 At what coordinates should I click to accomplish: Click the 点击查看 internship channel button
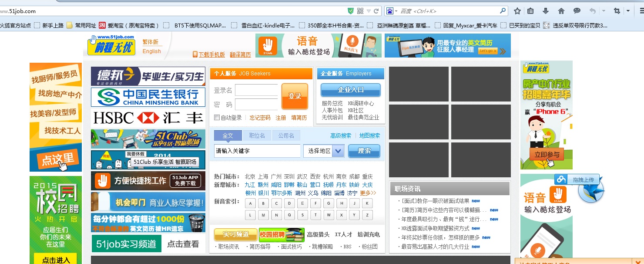pos(183,244)
